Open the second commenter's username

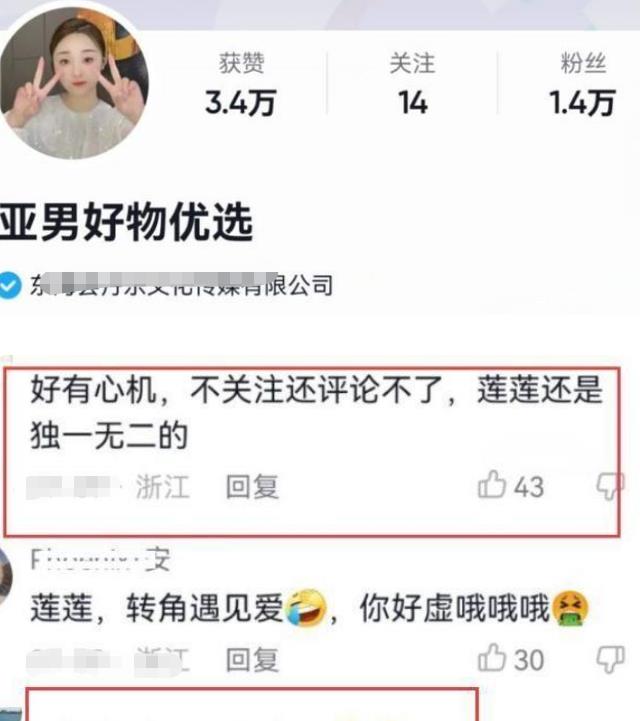pyautogui.click(x=100, y=560)
